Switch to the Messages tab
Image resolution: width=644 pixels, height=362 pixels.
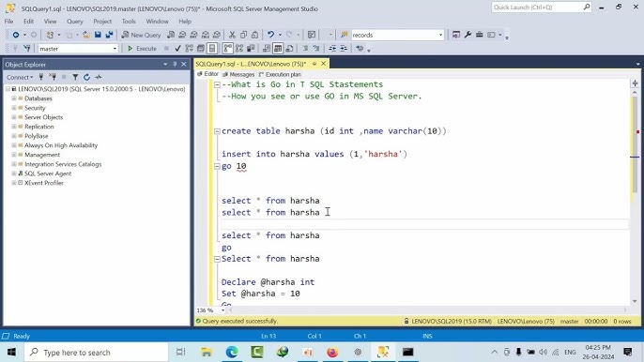coord(238,74)
